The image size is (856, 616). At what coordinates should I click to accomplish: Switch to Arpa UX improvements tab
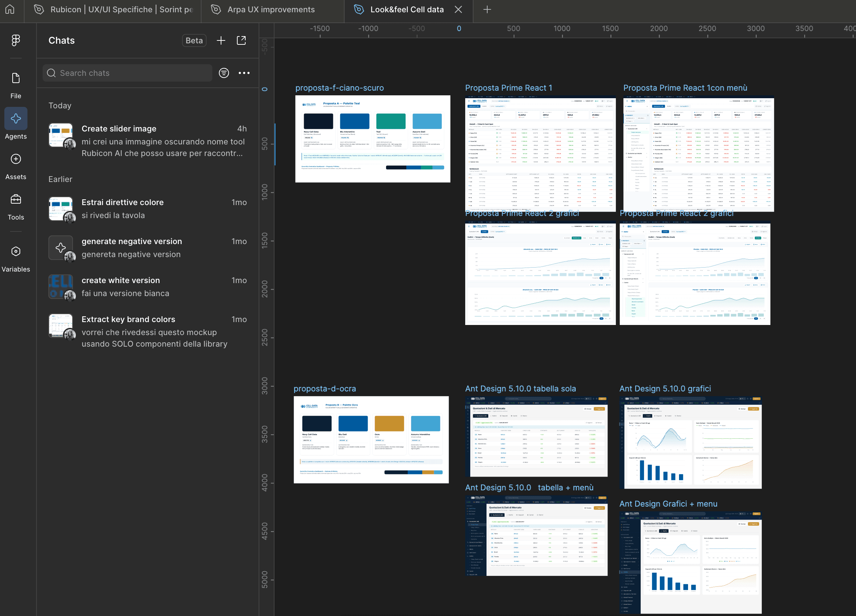272,9
